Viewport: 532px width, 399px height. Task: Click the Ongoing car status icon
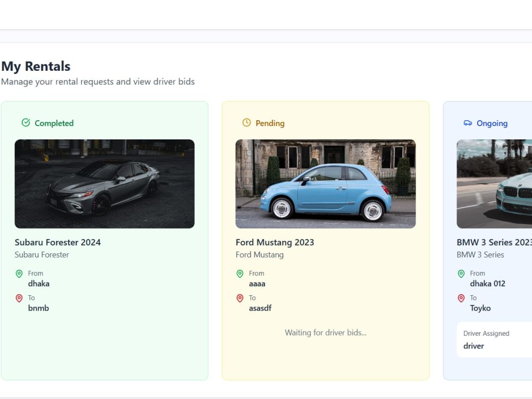(468, 123)
